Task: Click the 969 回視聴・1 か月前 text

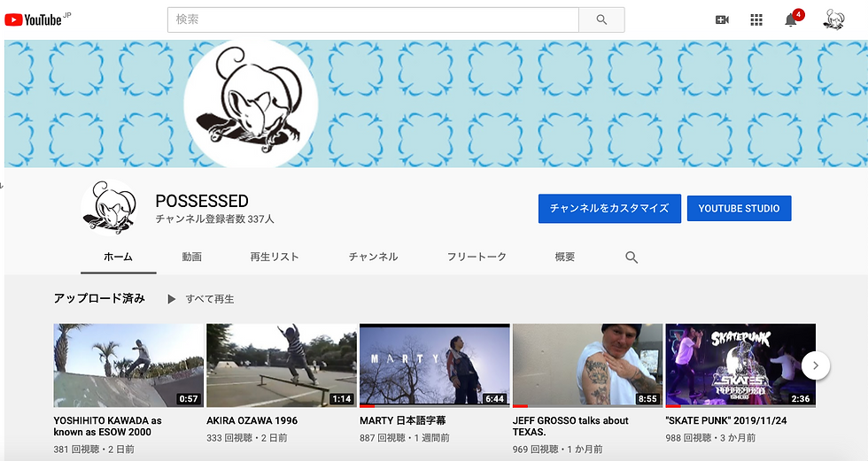Action: coord(557,449)
